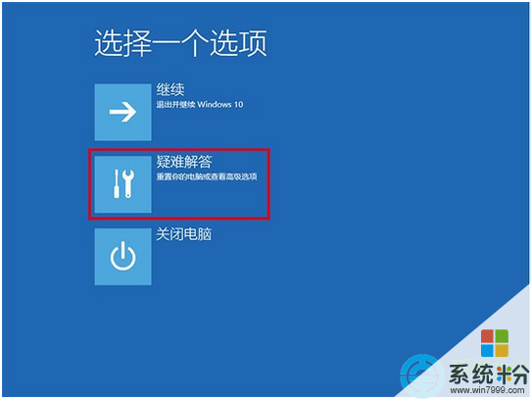Click the screwdriver in the troubleshoot icon

pyautogui.click(x=117, y=183)
